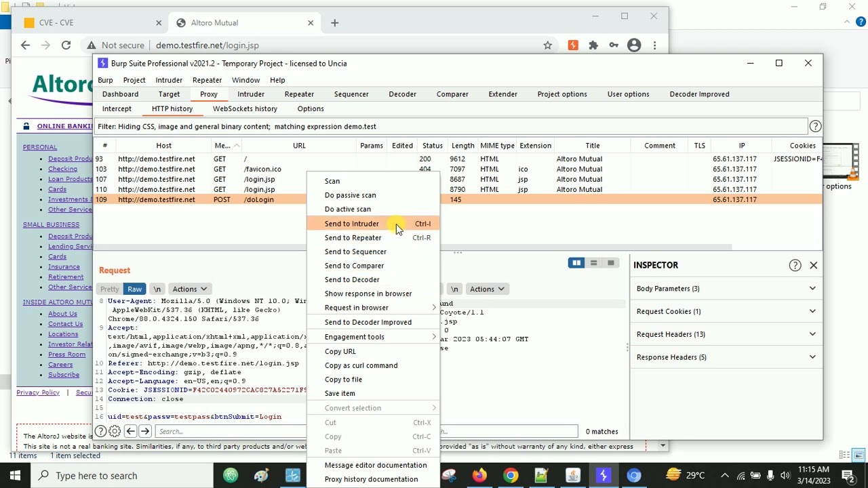Screen dimensions: 868x488
Task: Select Do active scan
Action: tap(373, 209)
